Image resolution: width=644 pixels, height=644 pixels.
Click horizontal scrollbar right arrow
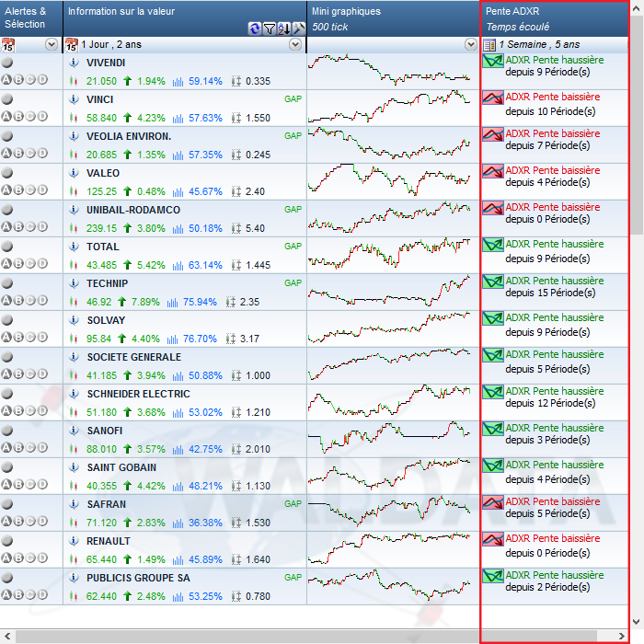[621, 637]
